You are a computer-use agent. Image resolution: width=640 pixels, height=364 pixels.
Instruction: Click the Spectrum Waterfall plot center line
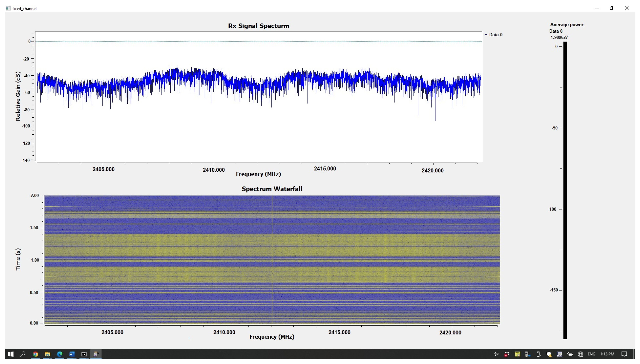(272, 260)
